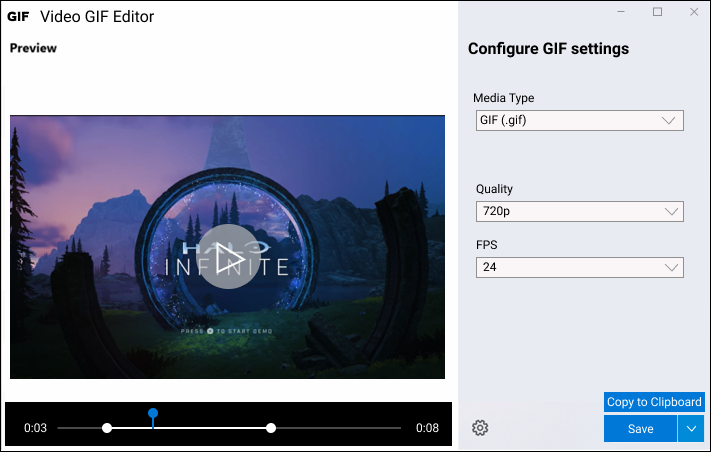711x452 pixels.
Task: Open the settings gear icon
Action: point(480,428)
